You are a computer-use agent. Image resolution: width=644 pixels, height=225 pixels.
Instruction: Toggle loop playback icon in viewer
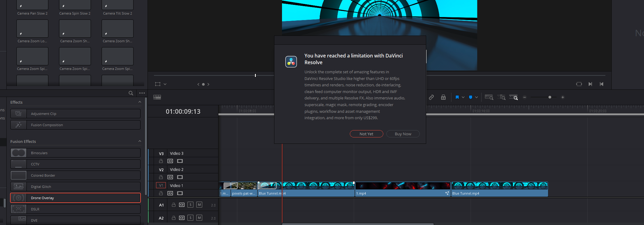[x=579, y=84]
